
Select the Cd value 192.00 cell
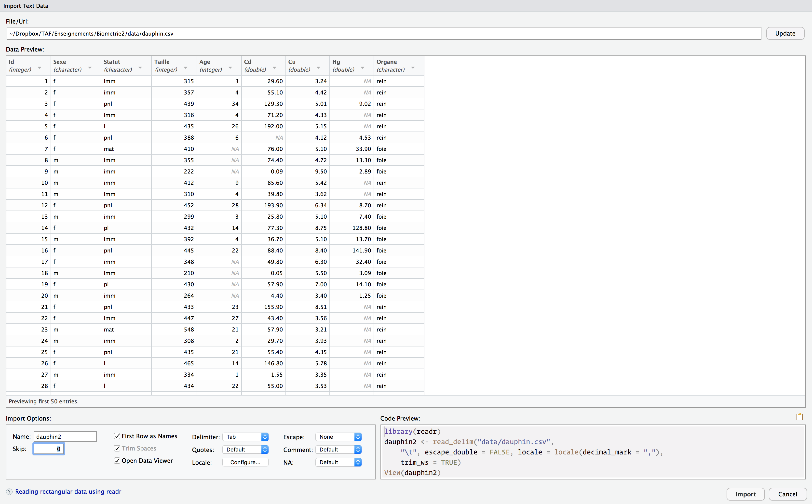coord(263,126)
